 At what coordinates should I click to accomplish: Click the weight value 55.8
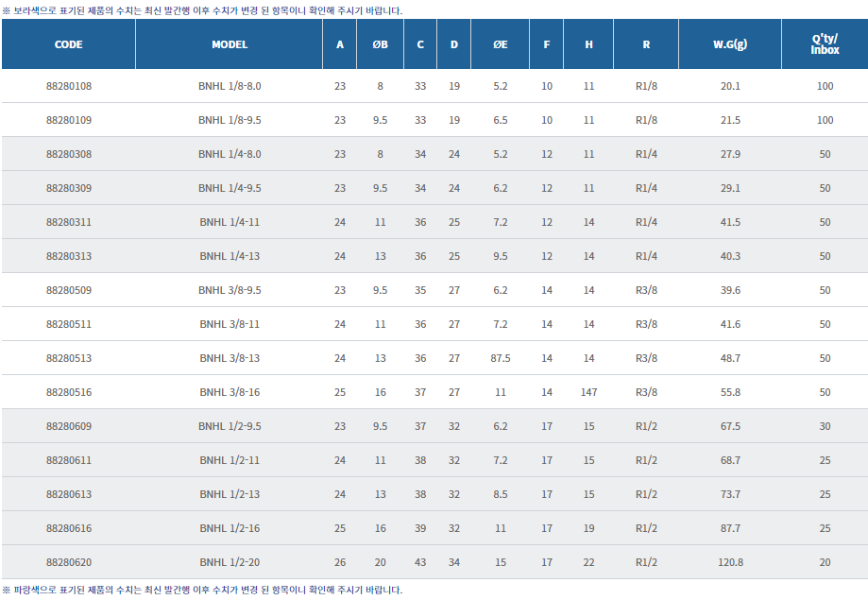point(730,392)
